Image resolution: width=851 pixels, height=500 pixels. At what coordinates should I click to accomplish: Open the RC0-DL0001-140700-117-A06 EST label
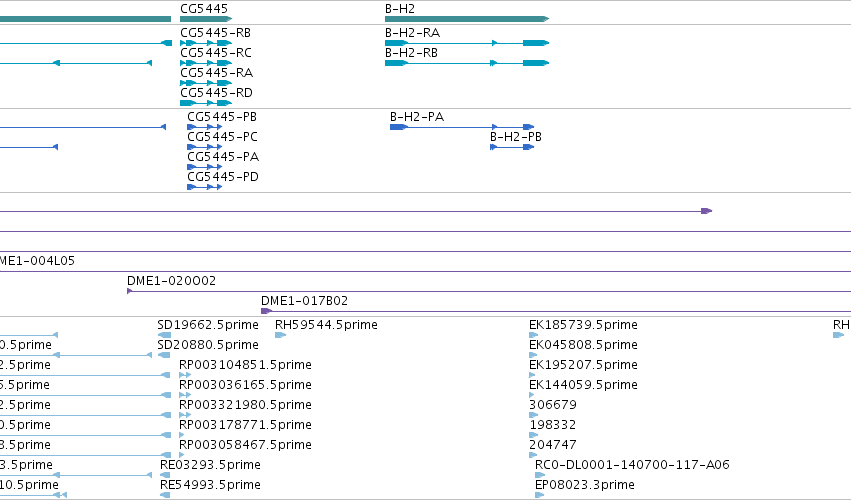coord(632,466)
